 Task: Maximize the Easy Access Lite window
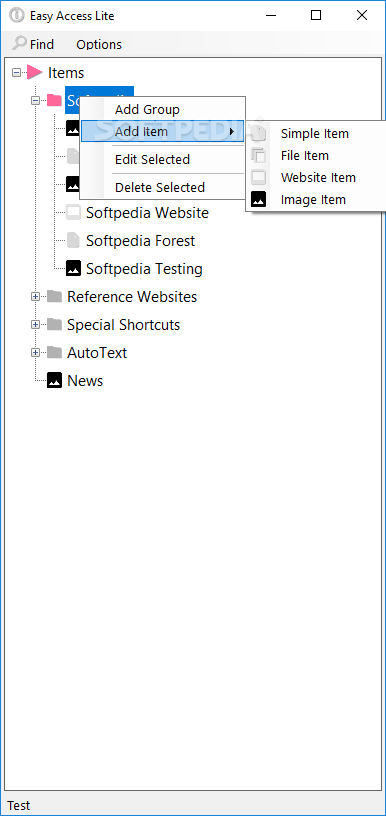(x=316, y=15)
